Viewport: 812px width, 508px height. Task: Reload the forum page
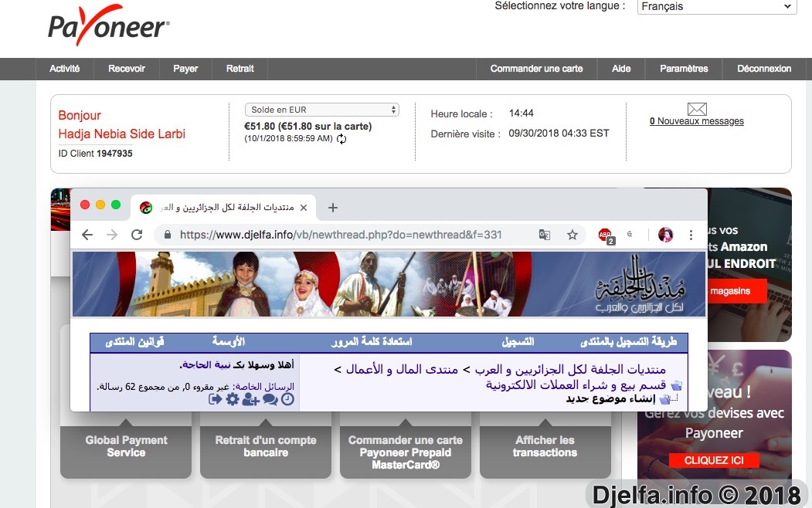(137, 235)
